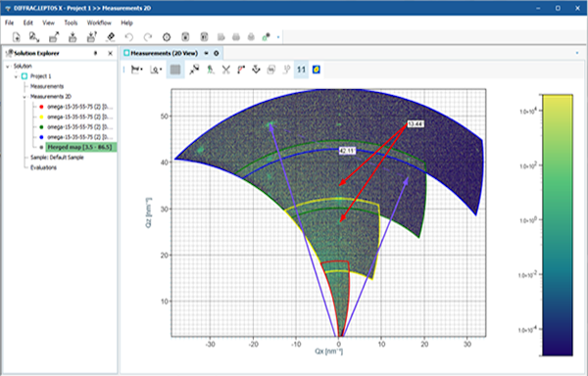Collapse the Solution tree node
The width and height of the screenshot is (588, 376).
pyautogui.click(x=8, y=67)
